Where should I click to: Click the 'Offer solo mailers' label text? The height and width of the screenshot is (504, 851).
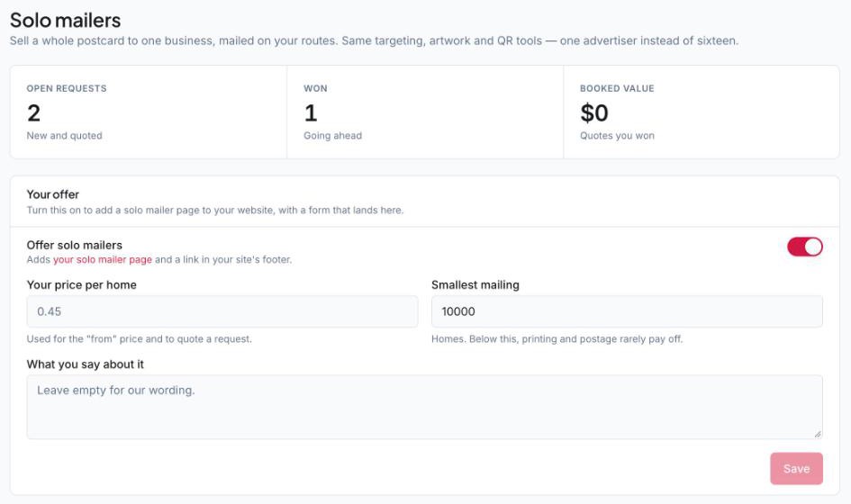pos(75,245)
